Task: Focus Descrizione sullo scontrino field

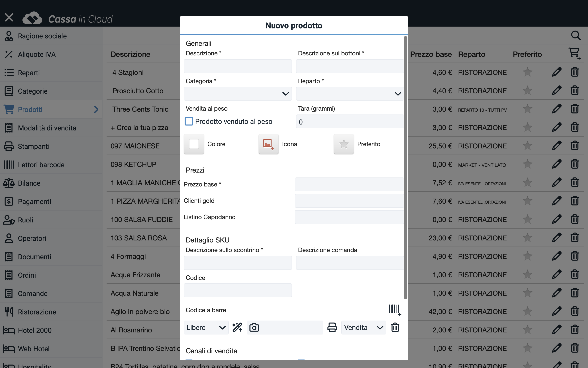Action: pyautogui.click(x=238, y=263)
